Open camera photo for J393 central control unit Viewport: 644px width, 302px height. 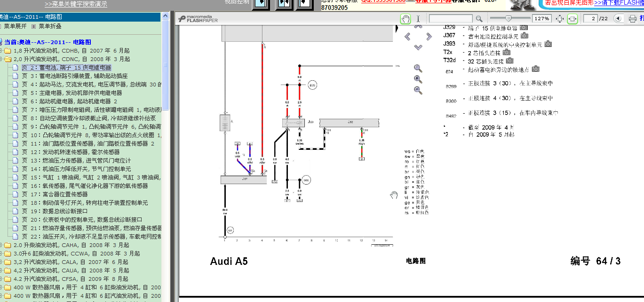click(x=548, y=44)
